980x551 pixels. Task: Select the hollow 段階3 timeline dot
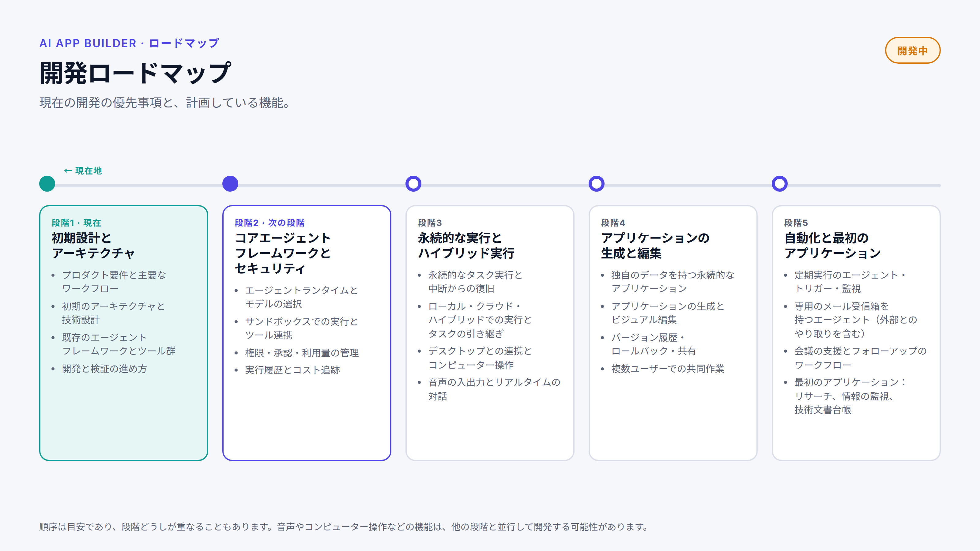pos(413,184)
